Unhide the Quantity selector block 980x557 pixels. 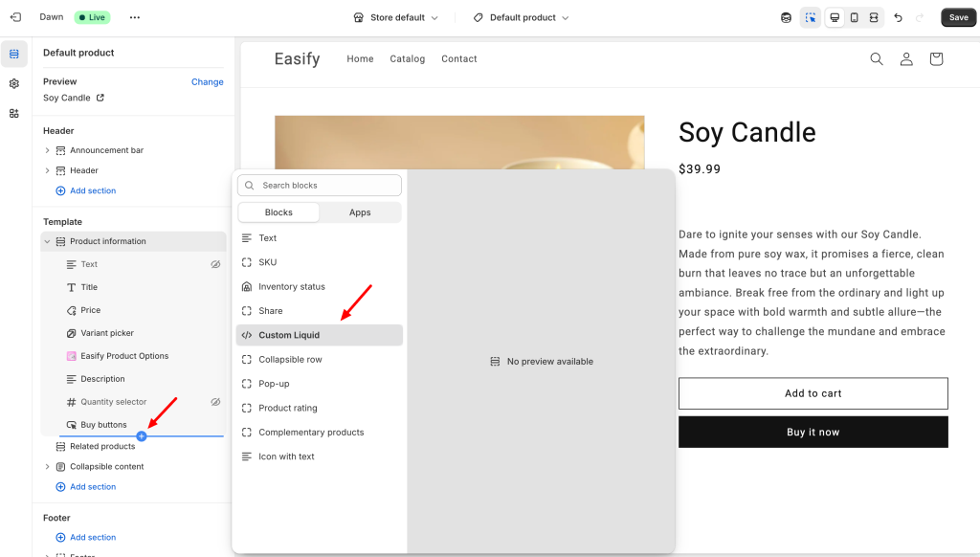coord(215,402)
